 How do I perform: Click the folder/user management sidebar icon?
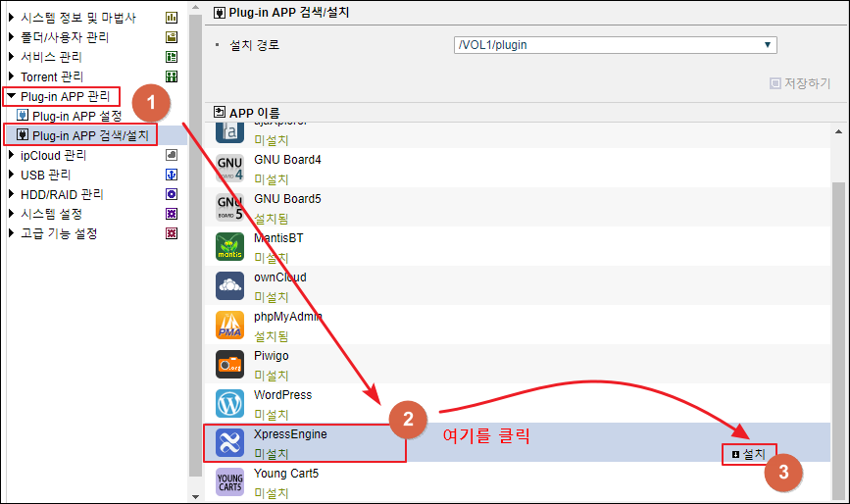pos(172,37)
